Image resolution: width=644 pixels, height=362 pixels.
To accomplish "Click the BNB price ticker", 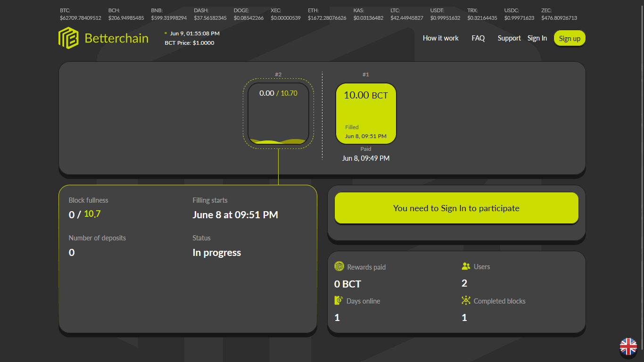I will [169, 14].
